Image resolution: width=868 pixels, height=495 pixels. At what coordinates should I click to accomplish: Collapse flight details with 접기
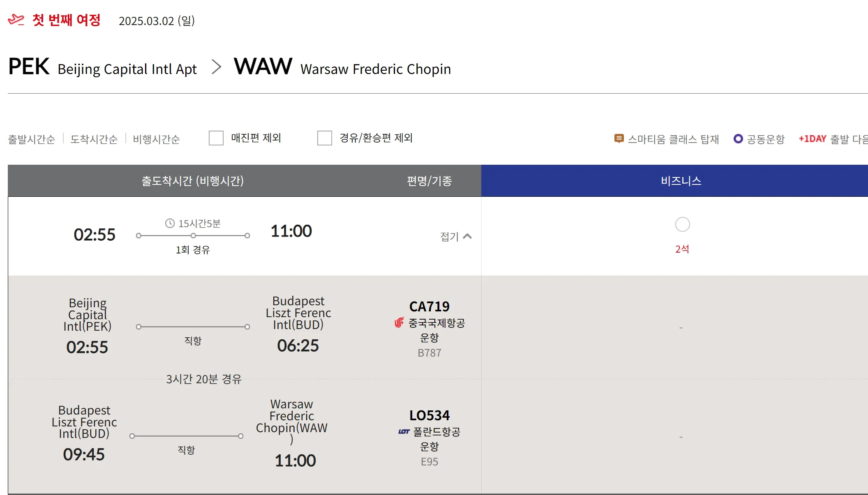[449, 237]
